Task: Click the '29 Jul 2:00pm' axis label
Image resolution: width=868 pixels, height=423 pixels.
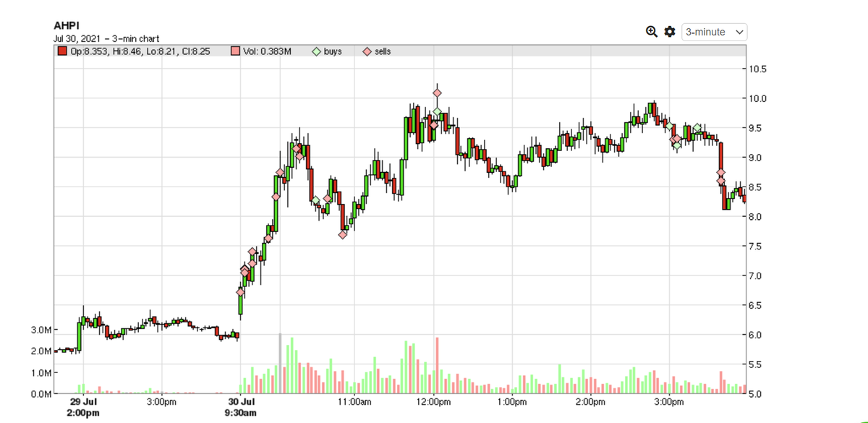Action: click(83, 406)
